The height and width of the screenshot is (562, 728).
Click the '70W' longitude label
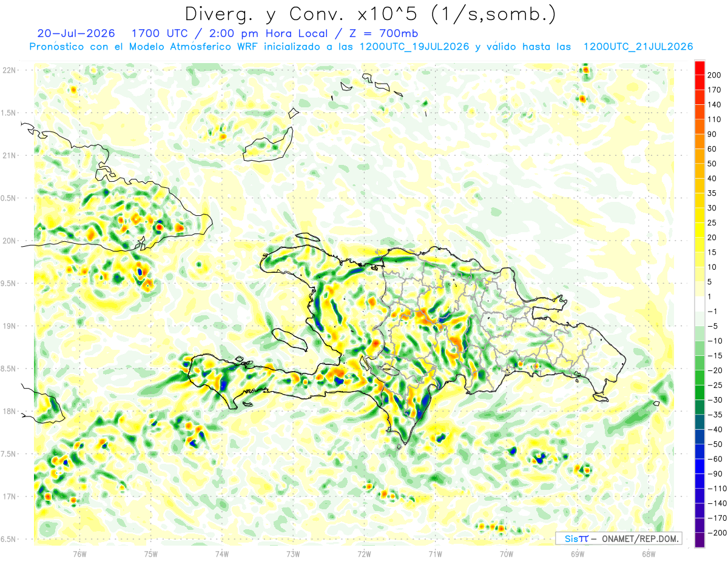(x=507, y=554)
